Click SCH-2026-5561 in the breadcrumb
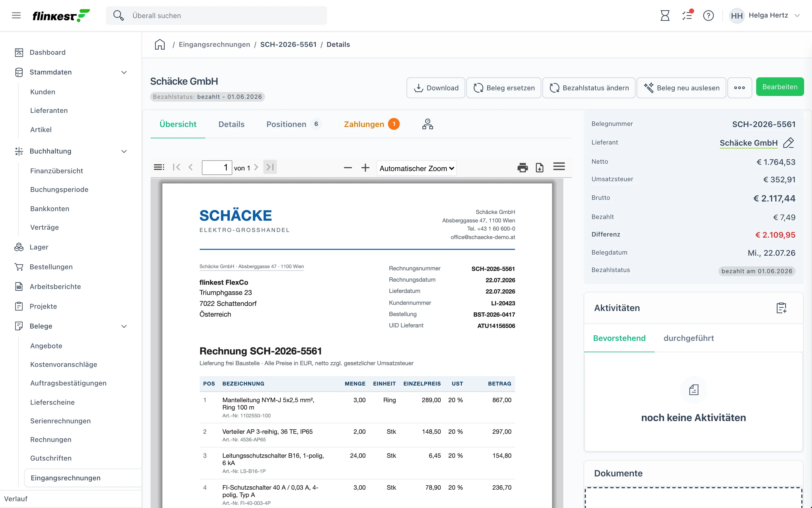Screen dimensions: 812x508 point(288,44)
